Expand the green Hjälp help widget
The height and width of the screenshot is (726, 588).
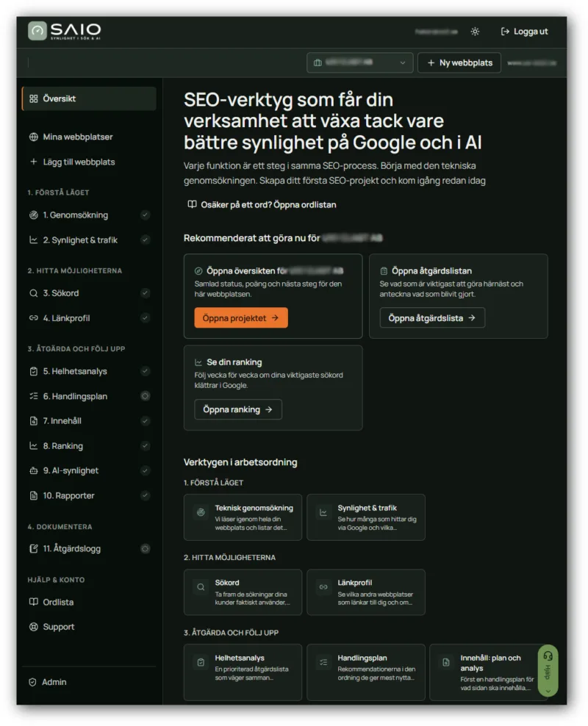[548, 670]
